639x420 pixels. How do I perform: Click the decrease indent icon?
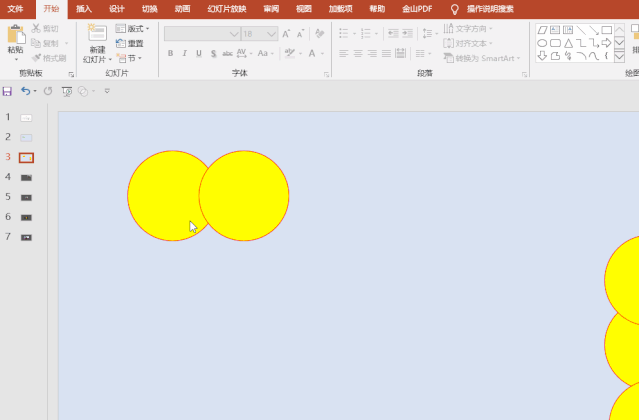(393, 33)
